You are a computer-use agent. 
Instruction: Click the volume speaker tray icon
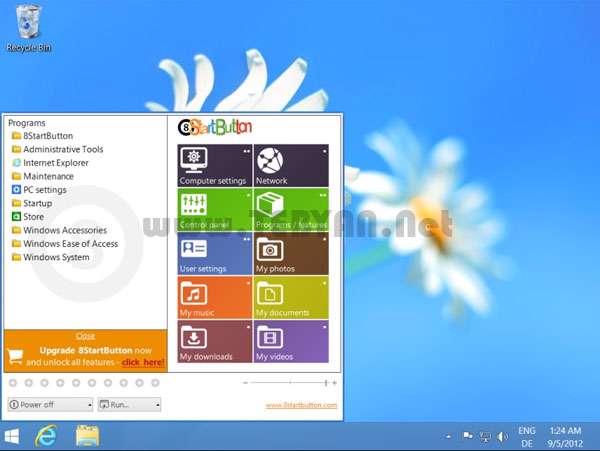click(502, 436)
